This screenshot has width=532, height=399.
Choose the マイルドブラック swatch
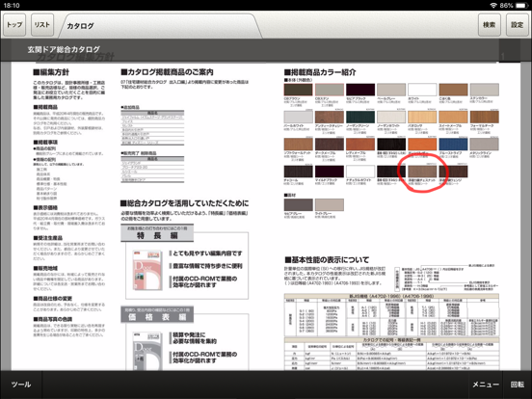tap(330, 172)
